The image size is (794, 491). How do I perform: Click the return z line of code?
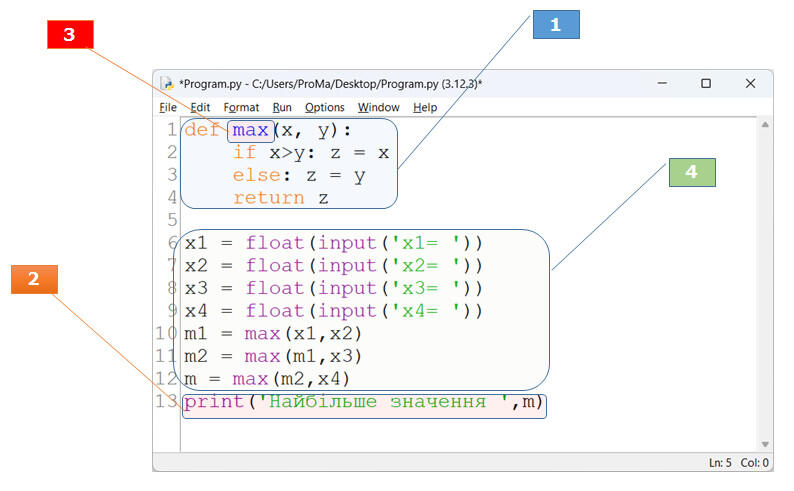281,198
